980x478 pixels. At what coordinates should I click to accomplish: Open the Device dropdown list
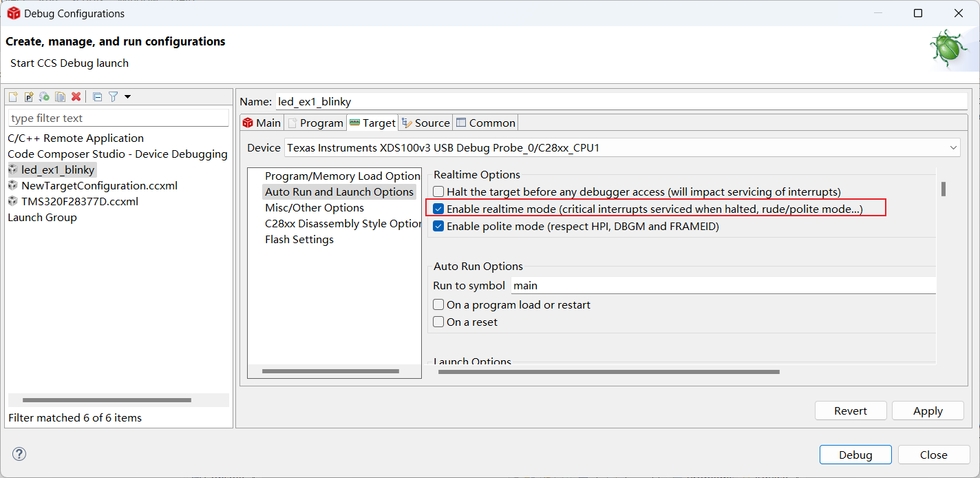point(953,147)
